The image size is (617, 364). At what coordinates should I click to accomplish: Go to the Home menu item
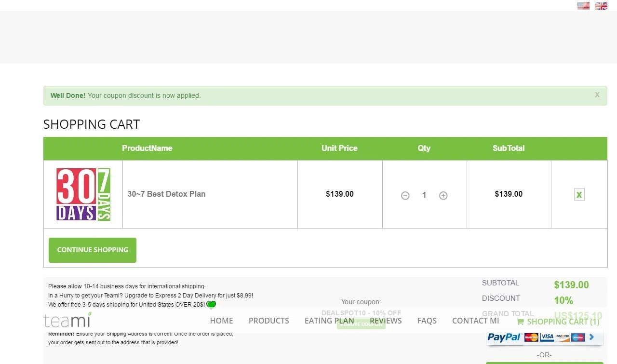pos(222,321)
